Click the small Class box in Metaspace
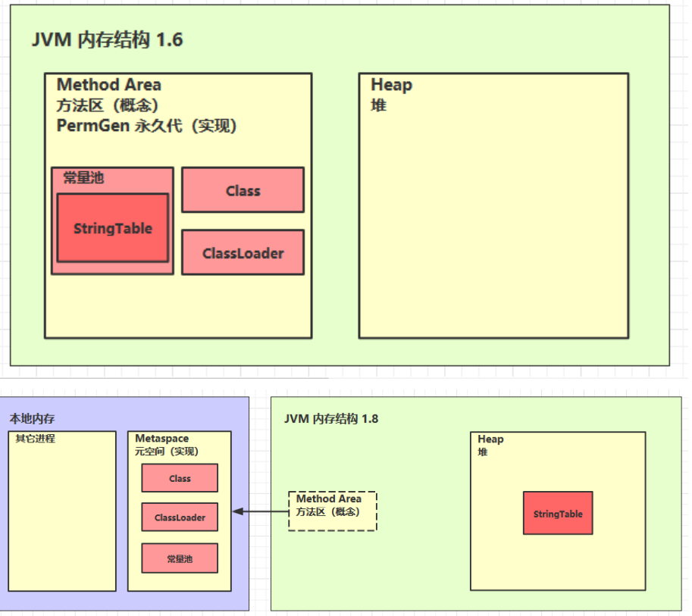This screenshot has height=616, width=692. pos(180,478)
